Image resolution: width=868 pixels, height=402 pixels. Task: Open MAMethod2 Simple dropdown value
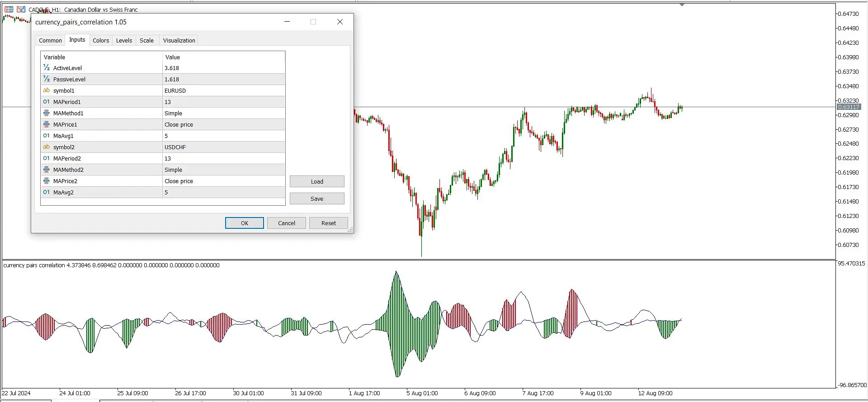[224, 170]
